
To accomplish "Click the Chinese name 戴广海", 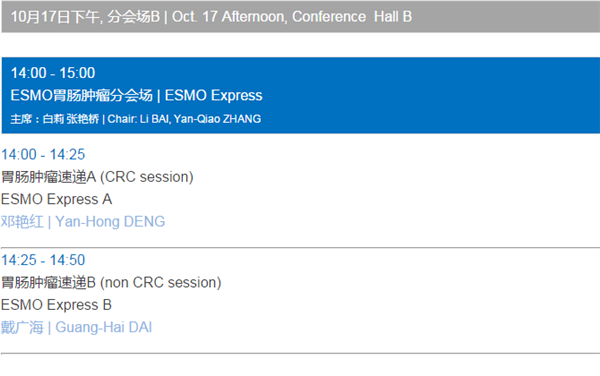I will pyautogui.click(x=22, y=327).
